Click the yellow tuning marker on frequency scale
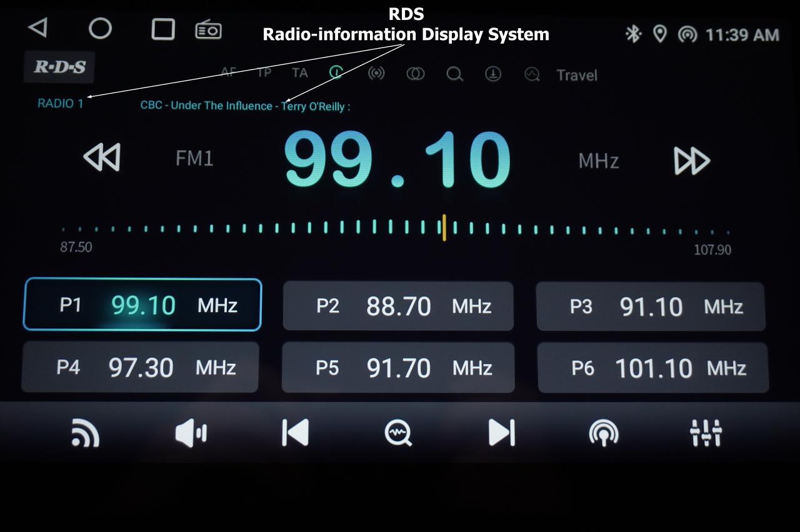The width and height of the screenshot is (800, 532). click(444, 228)
